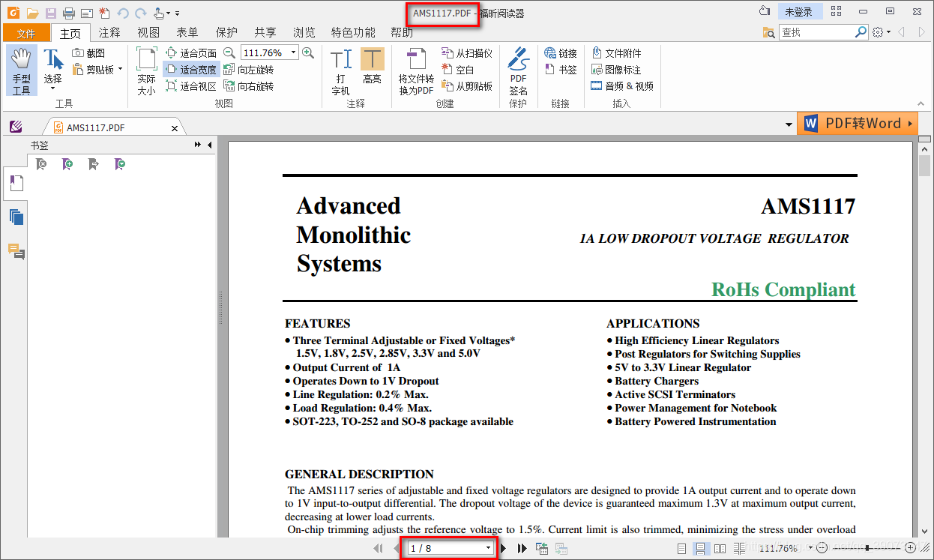934x560 pixels.
Task: Switch to the View (视图) ribbon tab
Action: [x=148, y=32]
